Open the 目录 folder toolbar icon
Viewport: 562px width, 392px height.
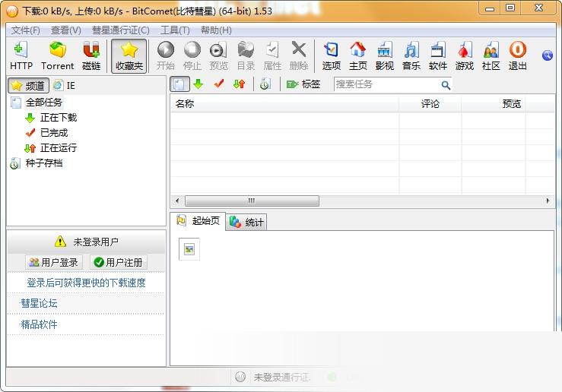pos(246,56)
